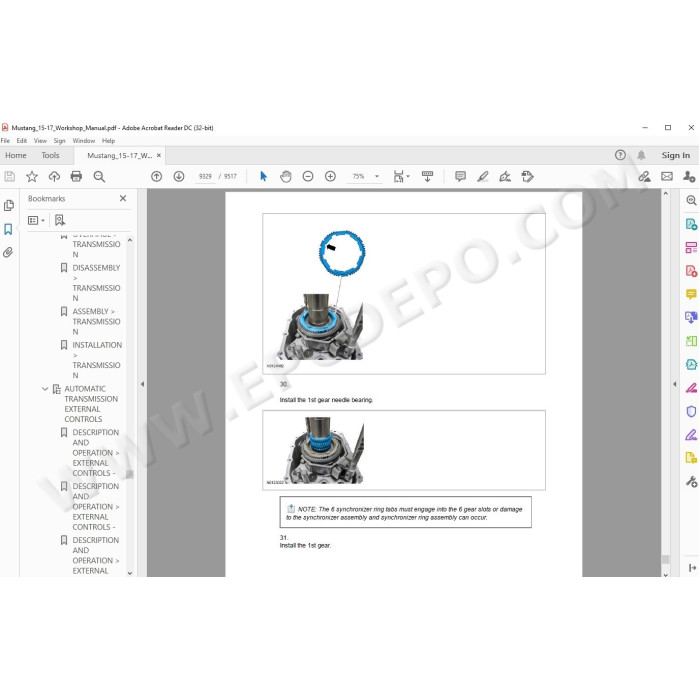The height and width of the screenshot is (700, 700).
Task: Open the page thumbnails panel icon
Action: pyautogui.click(x=8, y=205)
